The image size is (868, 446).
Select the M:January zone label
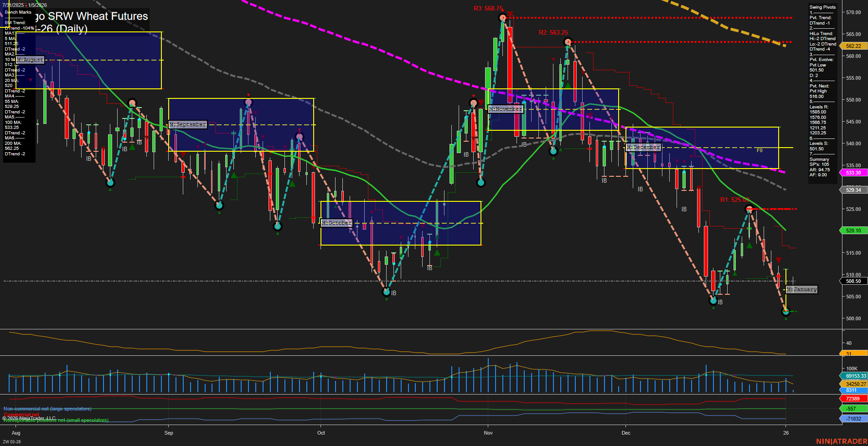click(801, 289)
